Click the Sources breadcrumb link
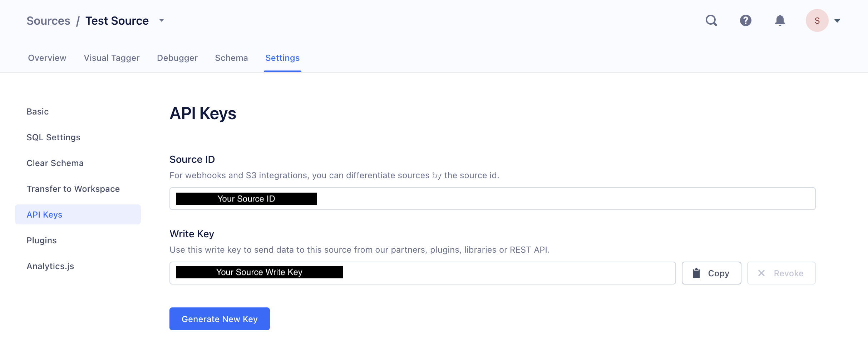 48,21
